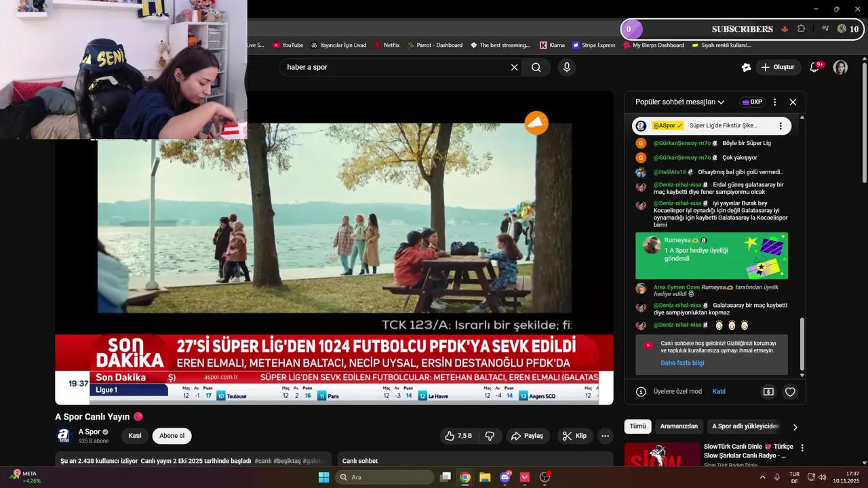Click the search magnifier button
868x488 pixels.
coord(536,67)
